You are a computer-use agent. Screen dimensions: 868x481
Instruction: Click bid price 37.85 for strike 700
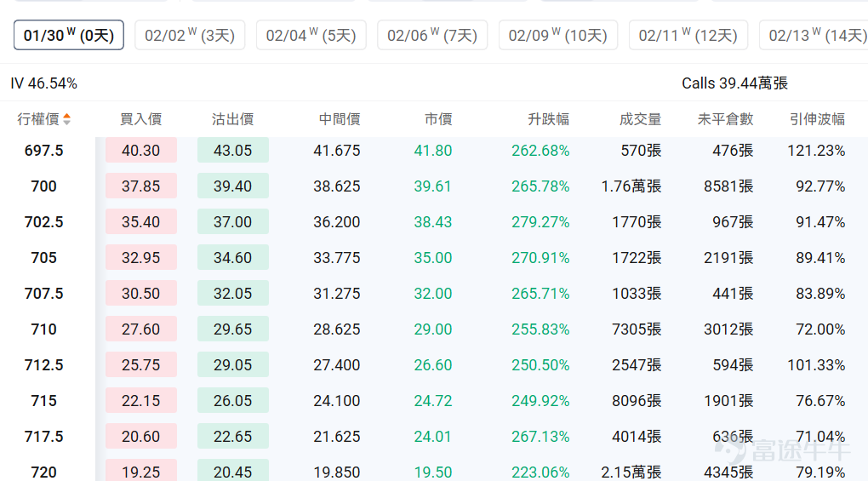click(141, 186)
